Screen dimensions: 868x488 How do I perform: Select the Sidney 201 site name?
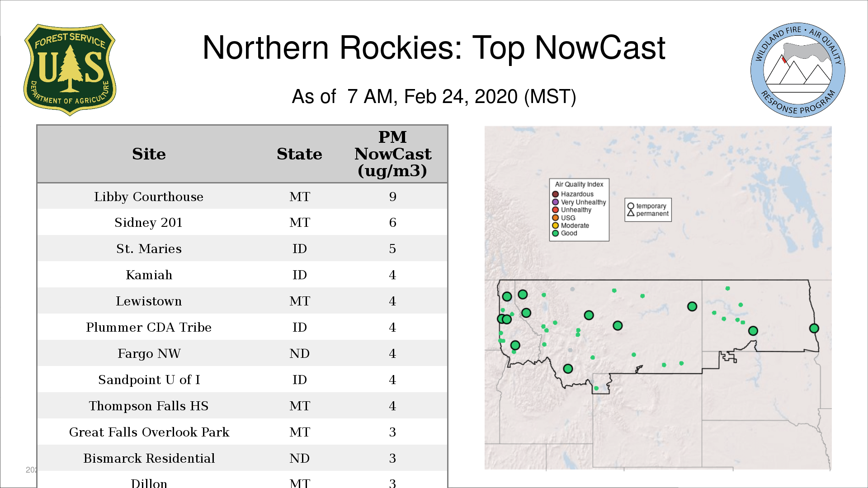click(149, 222)
